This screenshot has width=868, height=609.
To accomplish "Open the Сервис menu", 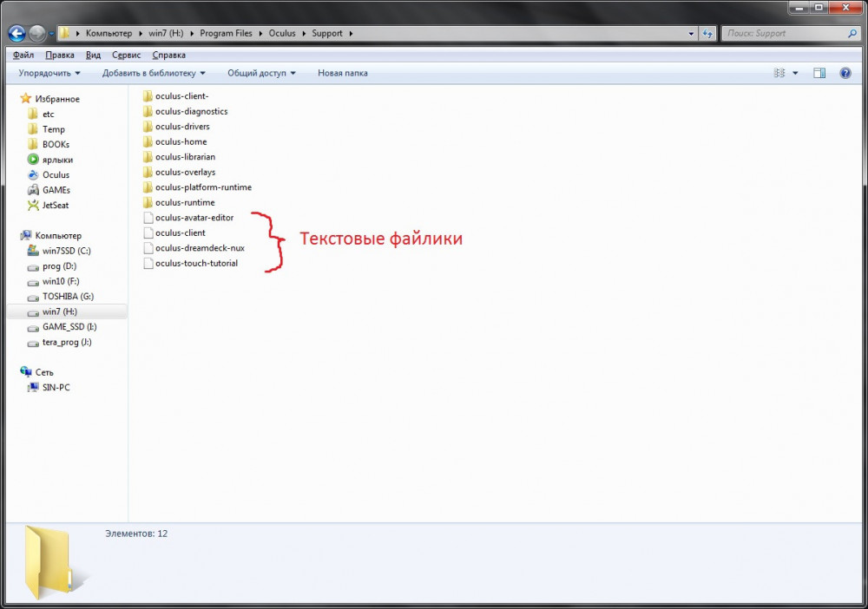I will (126, 55).
